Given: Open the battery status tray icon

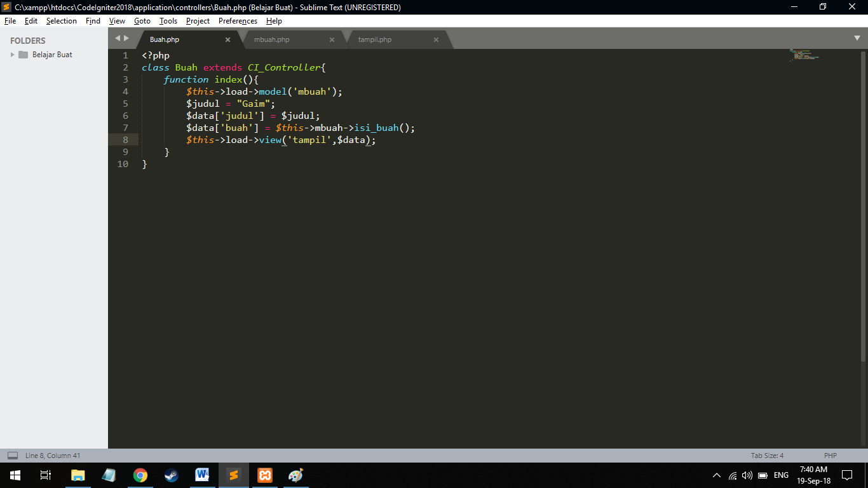Looking at the screenshot, I should coord(763,475).
